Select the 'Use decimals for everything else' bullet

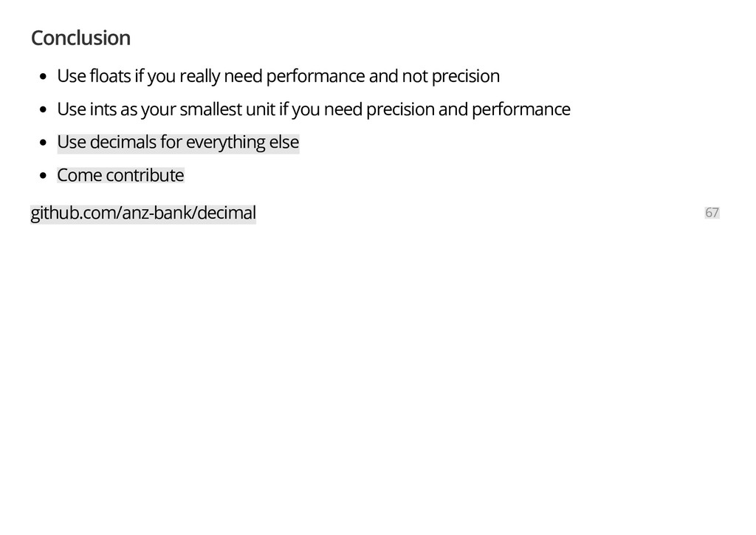click(178, 143)
